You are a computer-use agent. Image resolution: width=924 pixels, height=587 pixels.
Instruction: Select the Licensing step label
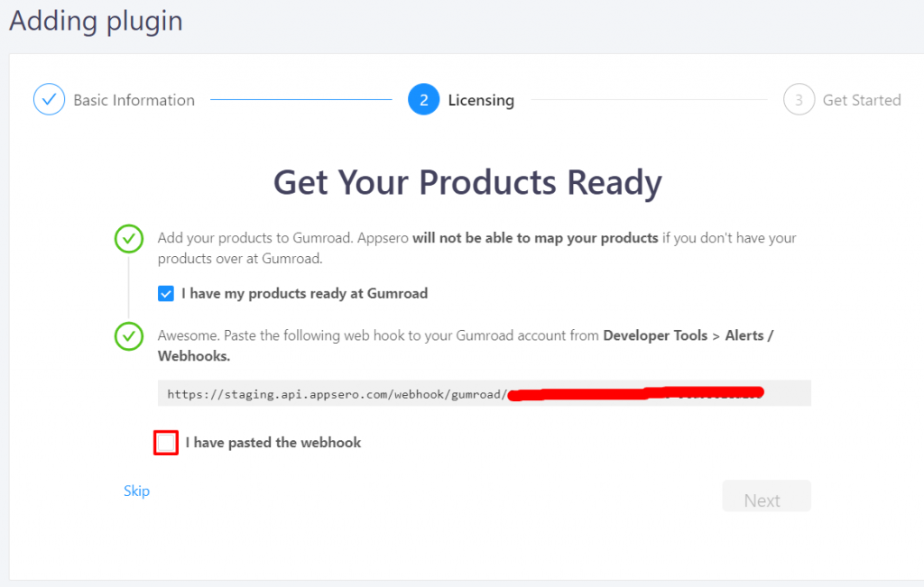481,100
